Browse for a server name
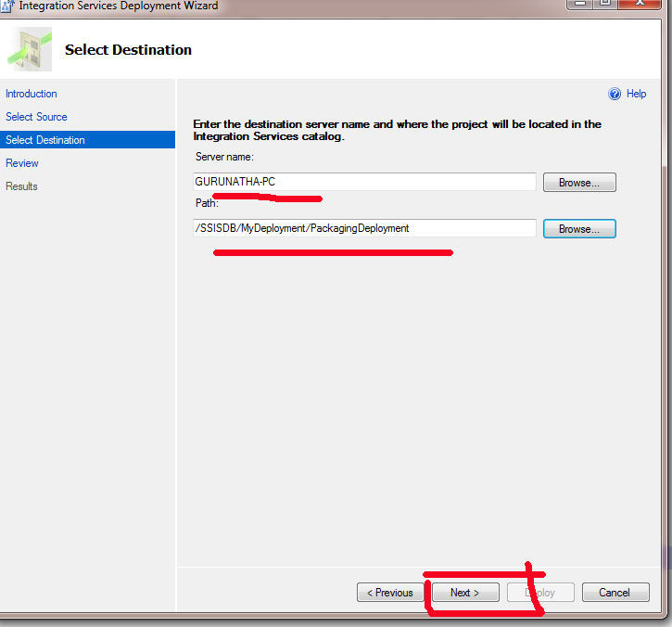Image resolution: width=672 pixels, height=627 pixels. pyautogui.click(x=579, y=183)
